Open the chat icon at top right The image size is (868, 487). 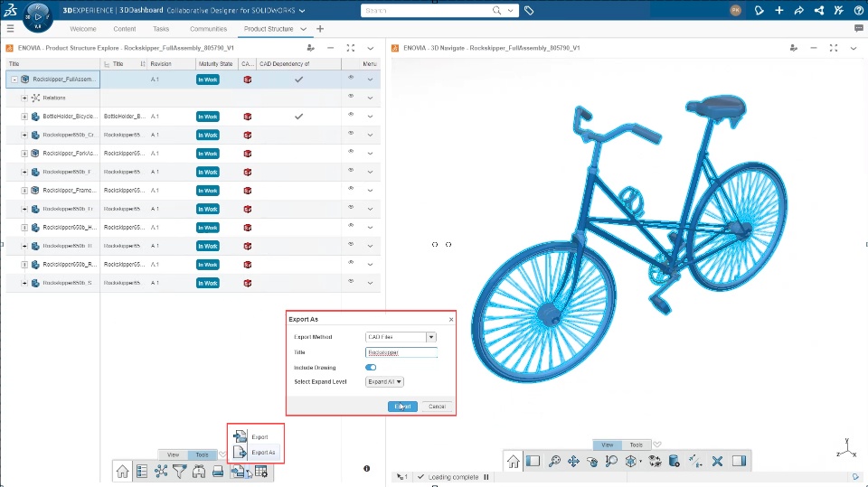[859, 28]
